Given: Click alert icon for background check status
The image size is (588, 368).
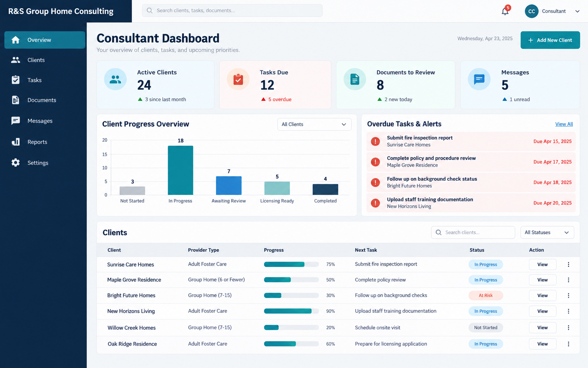Looking at the screenshot, I should click(375, 183).
